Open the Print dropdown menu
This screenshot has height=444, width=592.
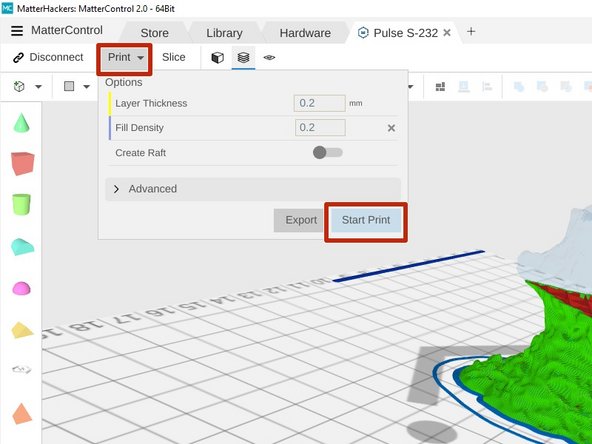coord(125,58)
